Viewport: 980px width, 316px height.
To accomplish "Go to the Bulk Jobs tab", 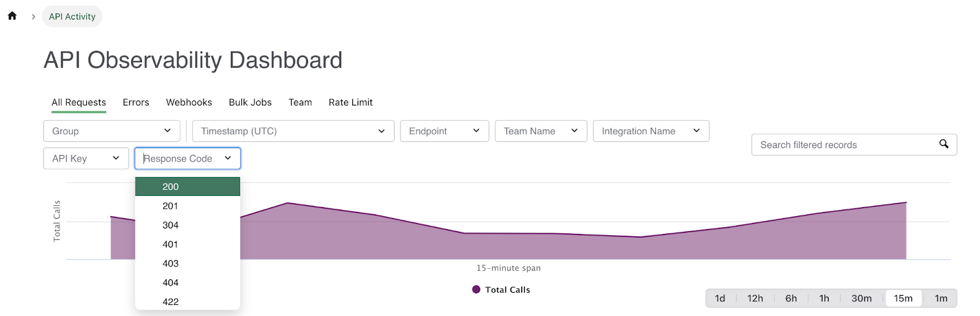I will (250, 102).
